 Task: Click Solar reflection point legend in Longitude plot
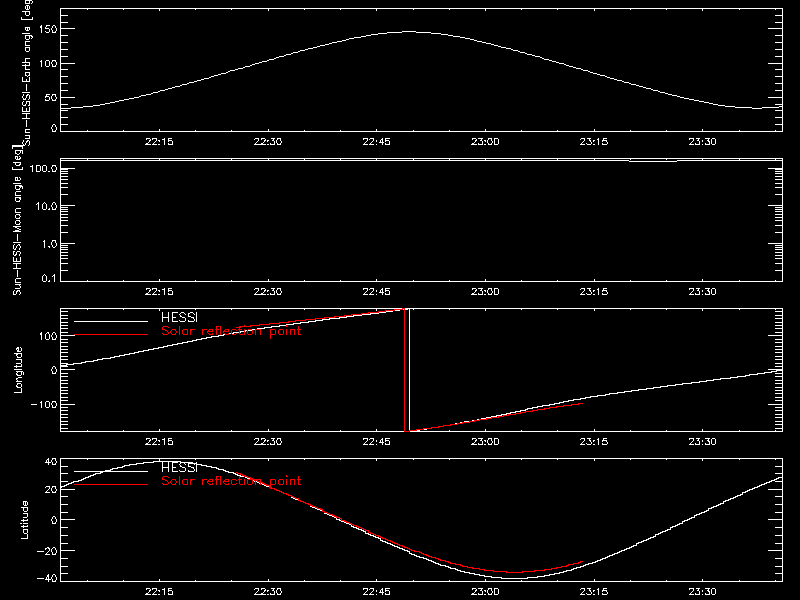tap(231, 331)
